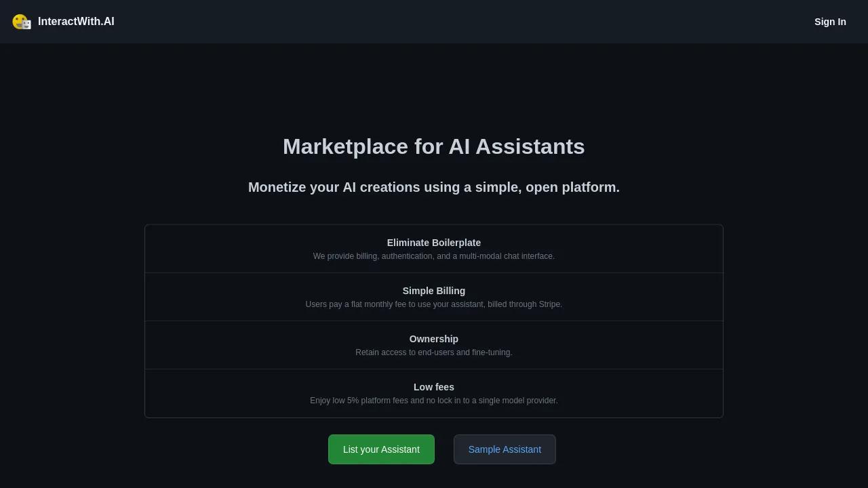The image size is (868, 488).
Task: Click the Retain access to end-users text
Action: [434, 352]
